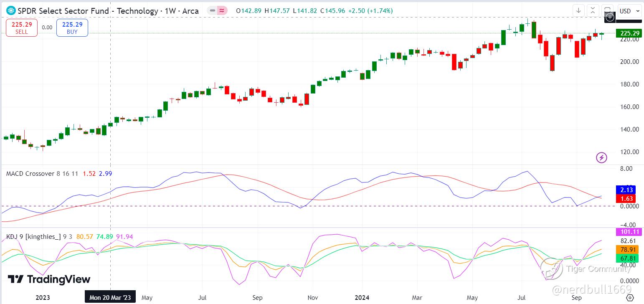Click the 200.00 price axis label
This screenshot has height=304, width=644.
point(630,61)
